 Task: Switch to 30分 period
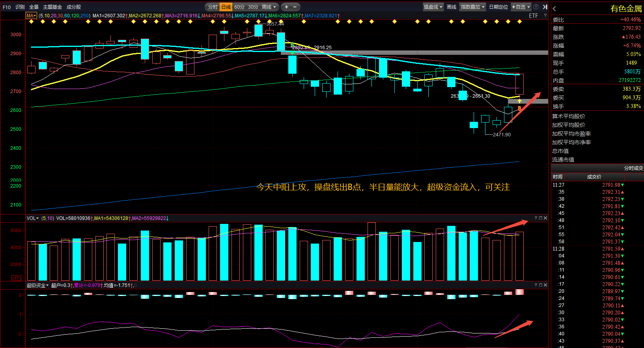(253, 7)
